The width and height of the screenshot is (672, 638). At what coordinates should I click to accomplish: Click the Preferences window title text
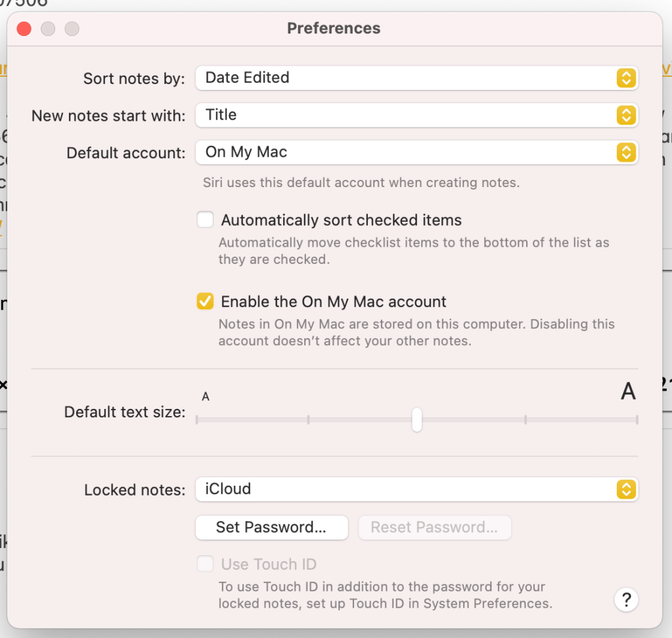334,29
